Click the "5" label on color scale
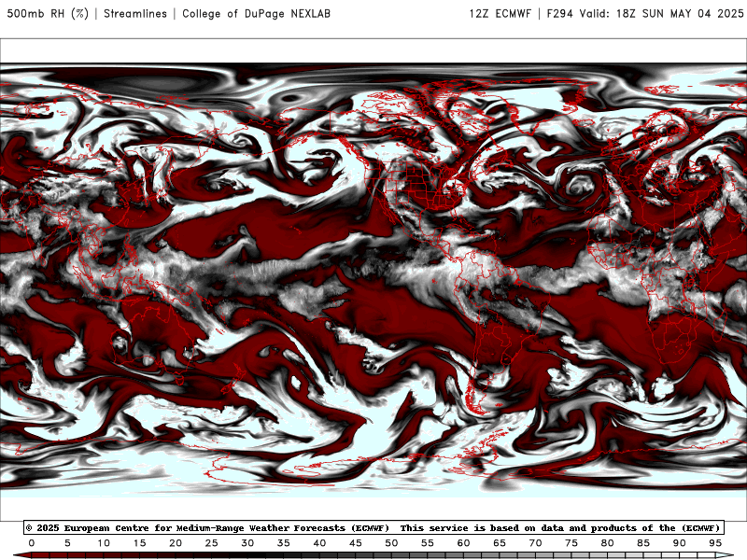747x560 pixels. point(67,543)
